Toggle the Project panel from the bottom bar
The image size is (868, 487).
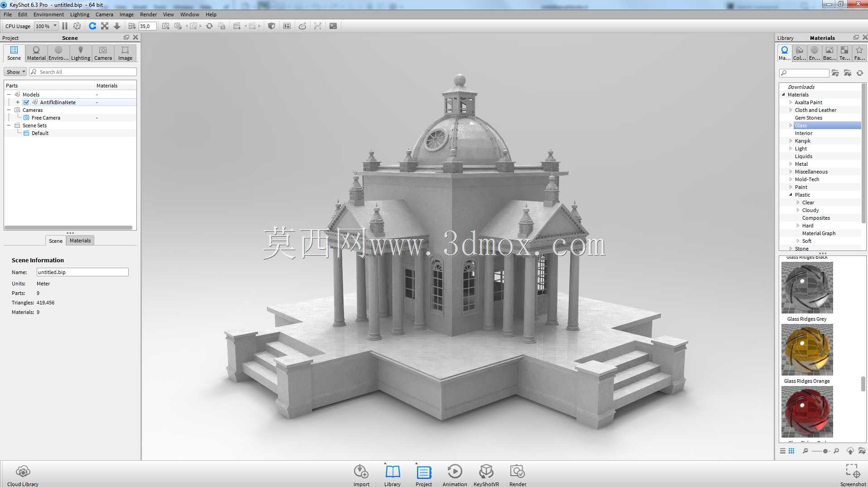click(424, 475)
